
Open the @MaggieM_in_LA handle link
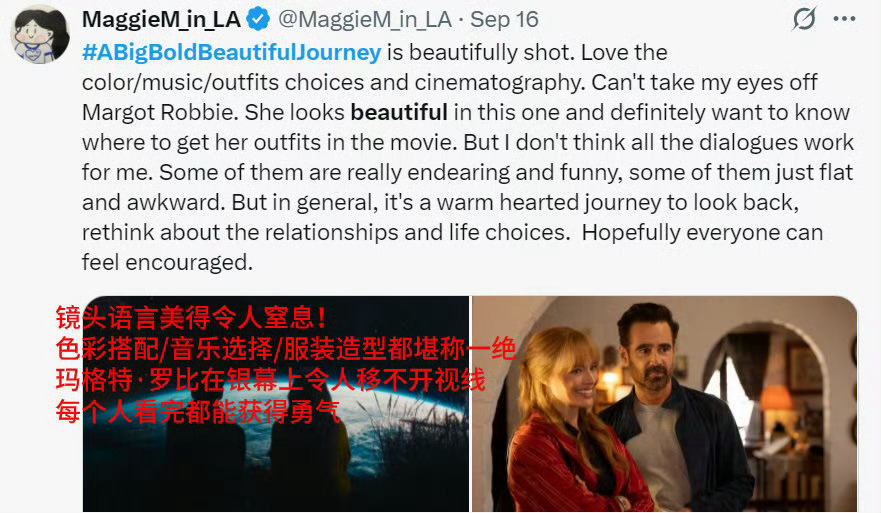pyautogui.click(x=365, y=20)
